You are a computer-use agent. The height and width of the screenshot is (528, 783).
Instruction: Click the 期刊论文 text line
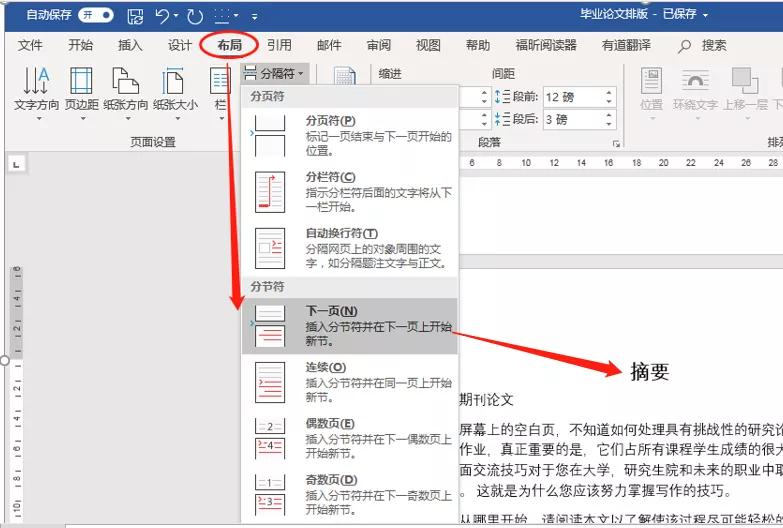[x=486, y=400]
